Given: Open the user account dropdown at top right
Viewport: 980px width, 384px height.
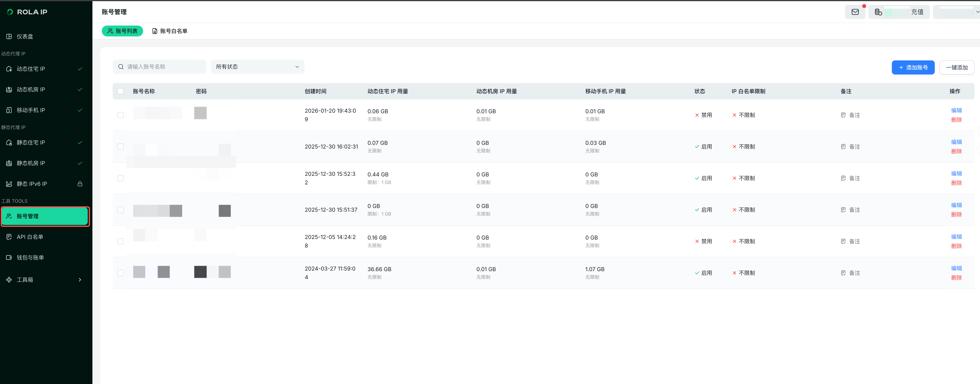Looking at the screenshot, I should click(956, 12).
